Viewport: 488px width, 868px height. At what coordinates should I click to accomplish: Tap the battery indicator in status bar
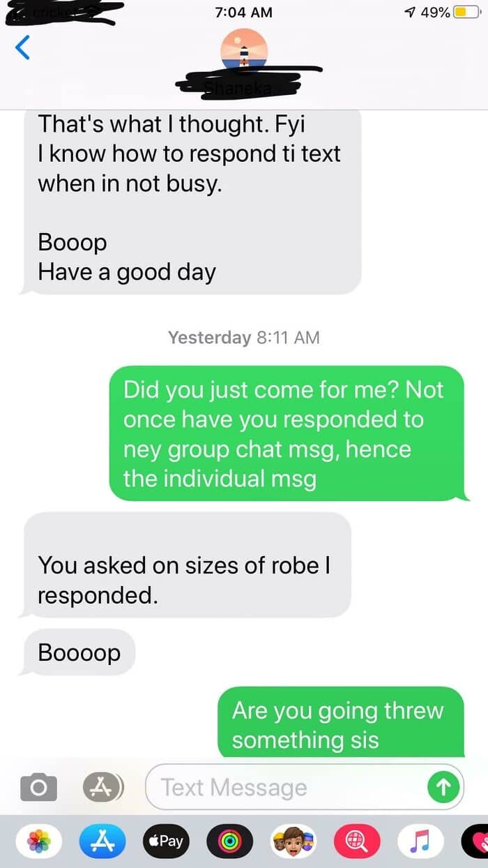[464, 12]
